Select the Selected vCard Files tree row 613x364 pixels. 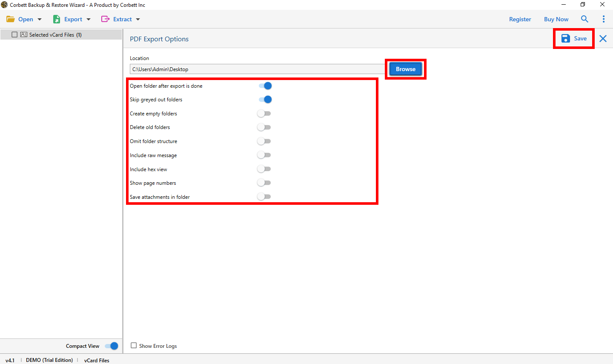click(x=61, y=34)
